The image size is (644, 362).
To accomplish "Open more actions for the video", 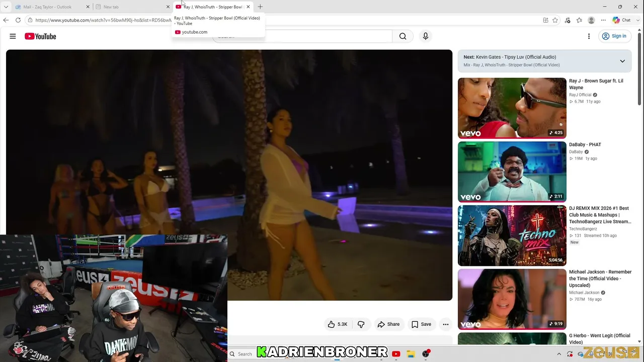I will point(446,324).
